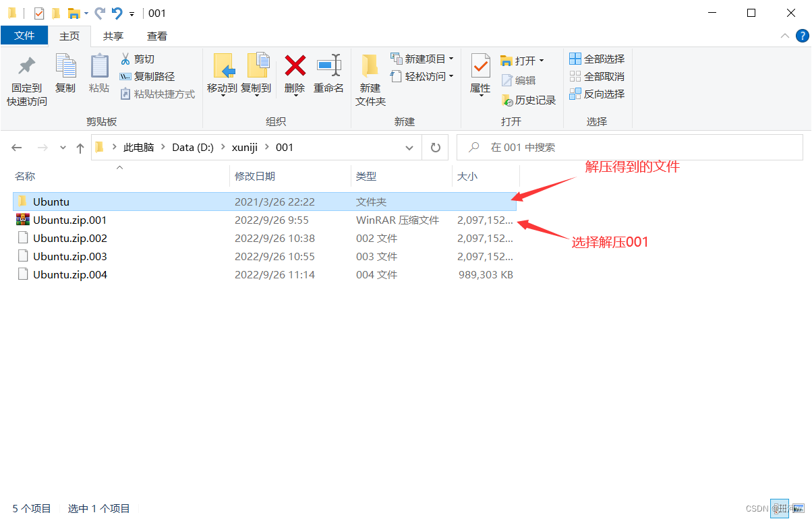
Task: Open the address bar dropdown chevron
Action: coord(409,147)
